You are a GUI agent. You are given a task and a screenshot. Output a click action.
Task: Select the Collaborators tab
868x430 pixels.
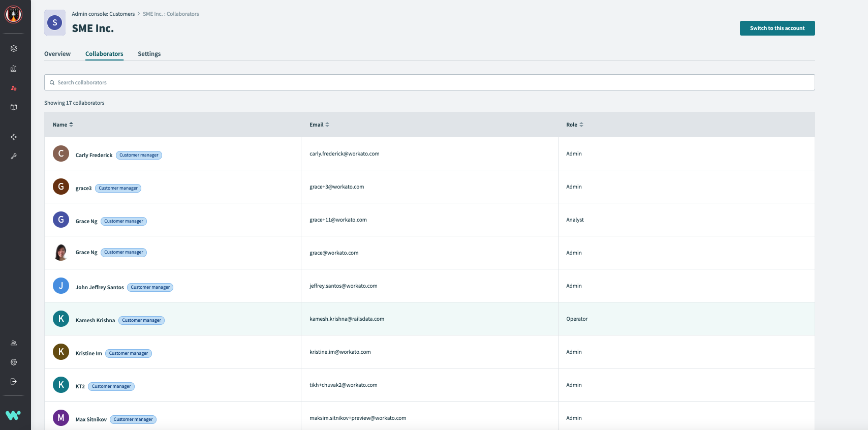pyautogui.click(x=104, y=54)
